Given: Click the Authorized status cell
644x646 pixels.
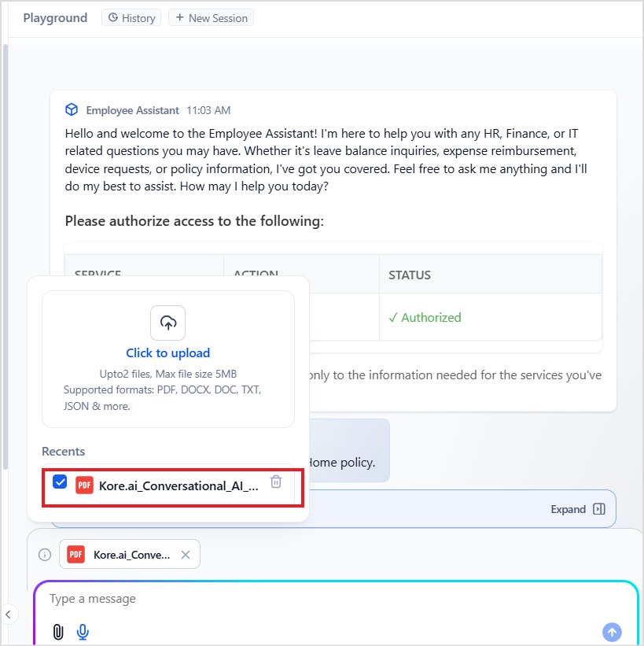Looking at the screenshot, I should [491, 317].
